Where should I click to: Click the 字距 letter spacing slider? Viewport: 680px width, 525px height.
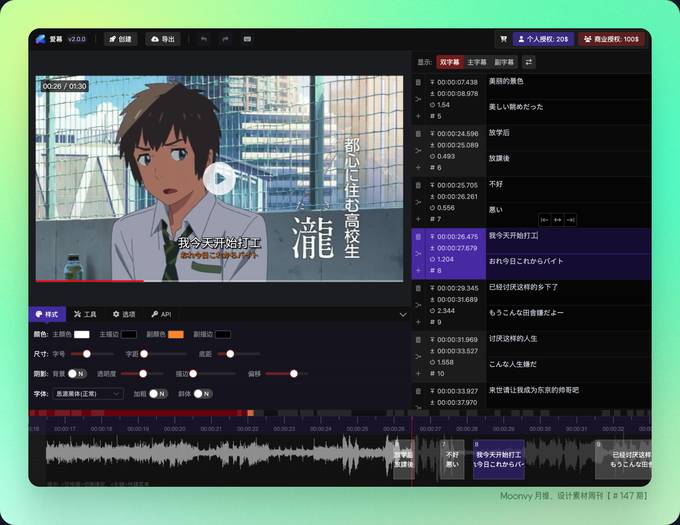[x=165, y=354]
